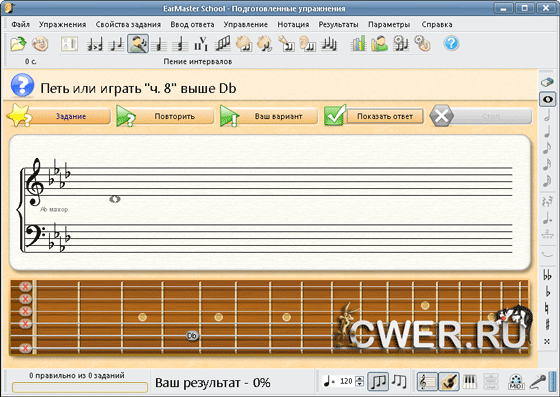Open exercise settings gear with notes
The height and width of the screenshot is (397, 560).
click(x=401, y=44)
